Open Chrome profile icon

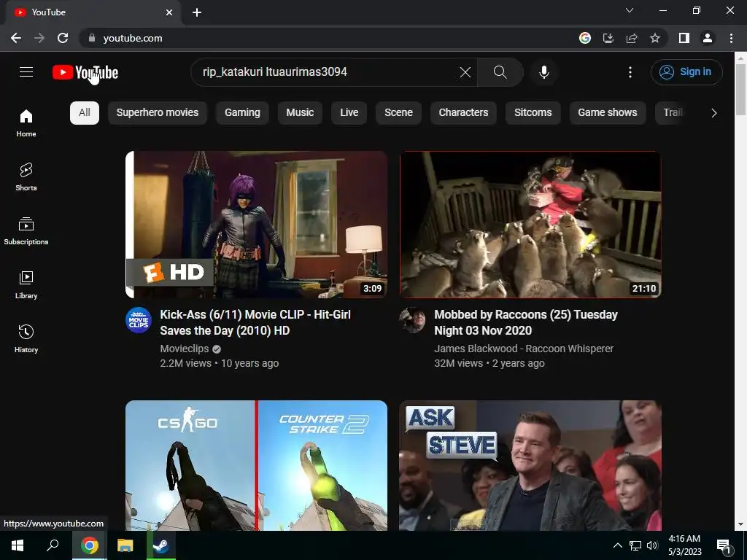pos(708,38)
